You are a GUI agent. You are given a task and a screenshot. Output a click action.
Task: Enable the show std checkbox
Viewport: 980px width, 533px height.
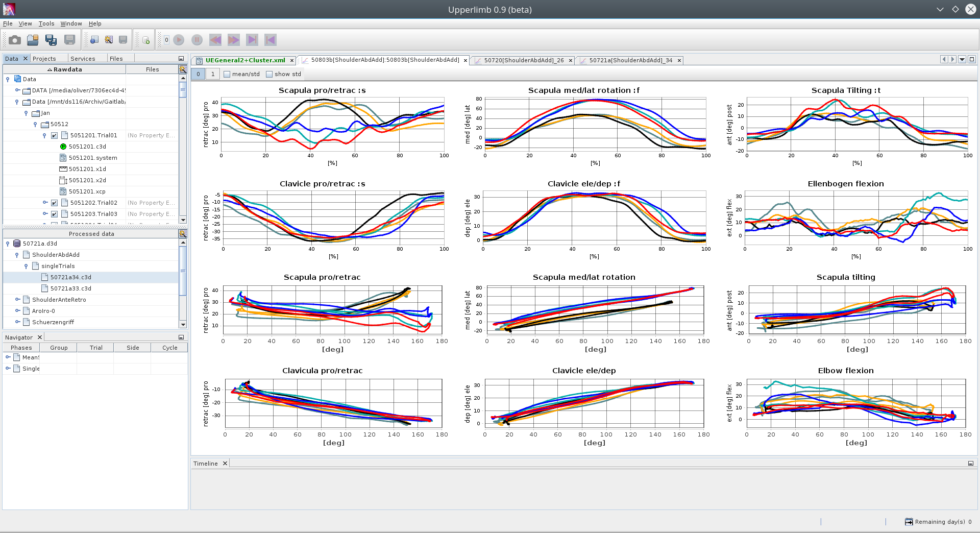[269, 75]
